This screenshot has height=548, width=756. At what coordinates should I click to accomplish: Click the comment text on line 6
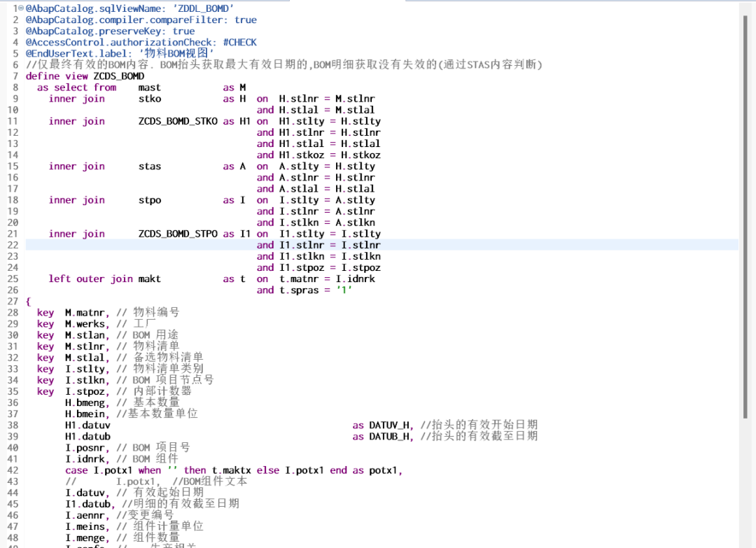click(284, 64)
